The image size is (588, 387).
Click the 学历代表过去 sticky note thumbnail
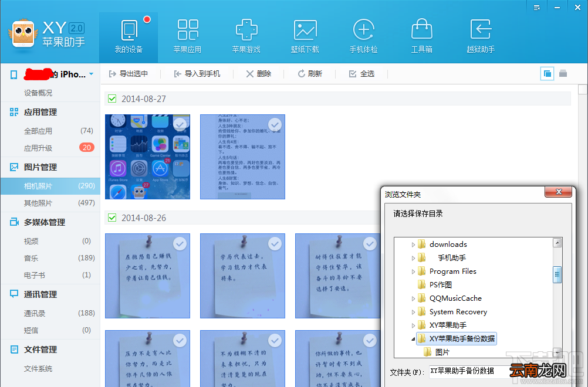[x=242, y=276]
